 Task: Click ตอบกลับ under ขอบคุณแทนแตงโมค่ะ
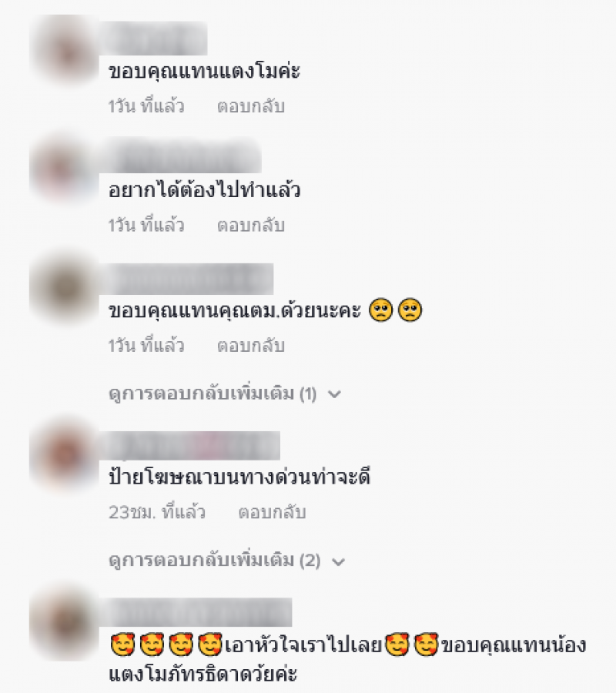[x=250, y=106]
